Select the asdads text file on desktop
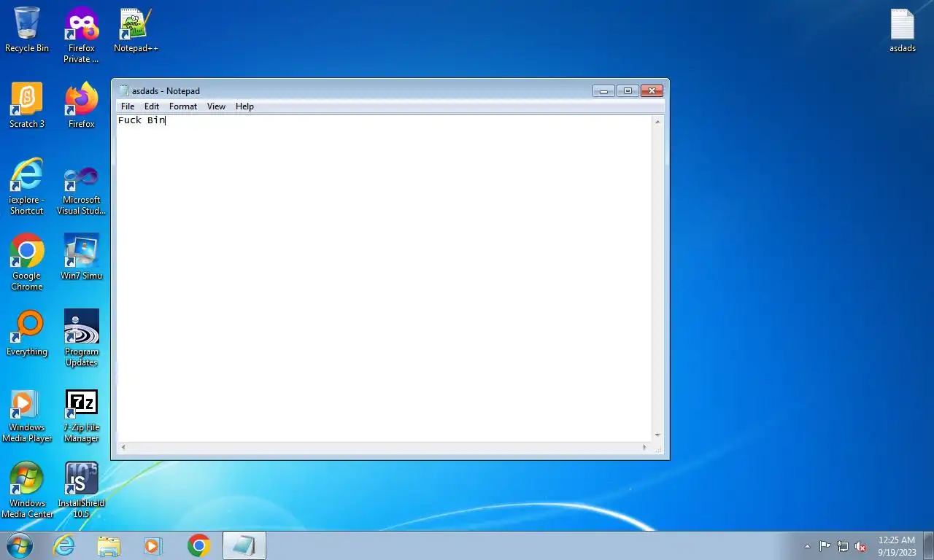 pos(903,30)
